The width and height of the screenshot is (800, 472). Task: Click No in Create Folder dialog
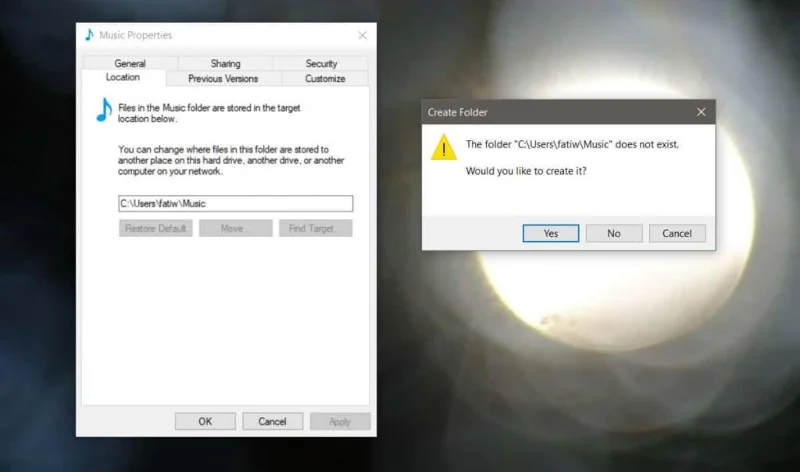pos(614,233)
